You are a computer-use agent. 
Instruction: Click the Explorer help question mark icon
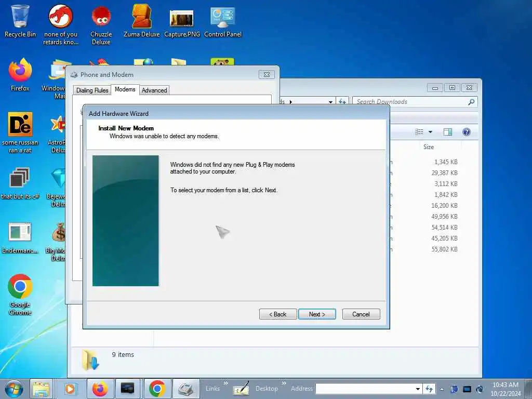click(467, 132)
